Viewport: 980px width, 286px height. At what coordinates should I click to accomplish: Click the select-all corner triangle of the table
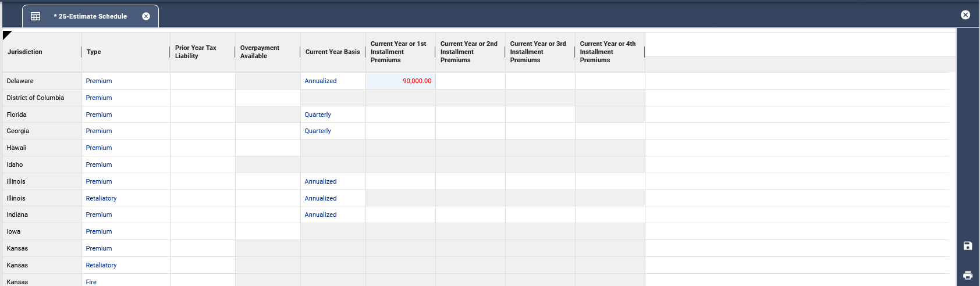[7, 35]
